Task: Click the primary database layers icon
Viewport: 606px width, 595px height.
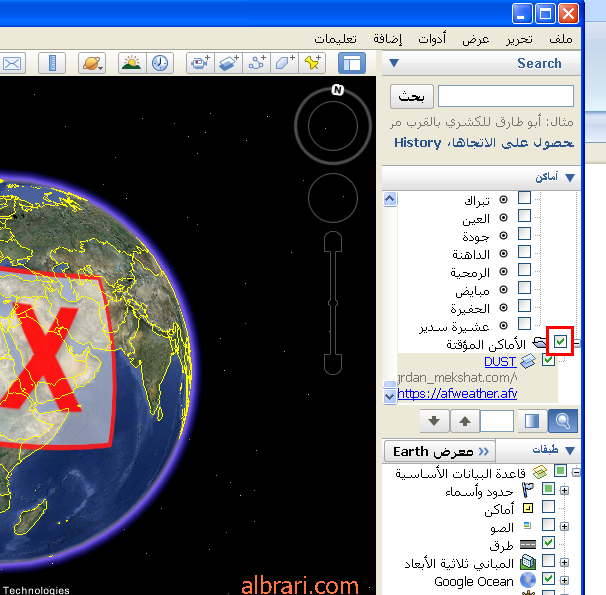Action: tap(540, 472)
